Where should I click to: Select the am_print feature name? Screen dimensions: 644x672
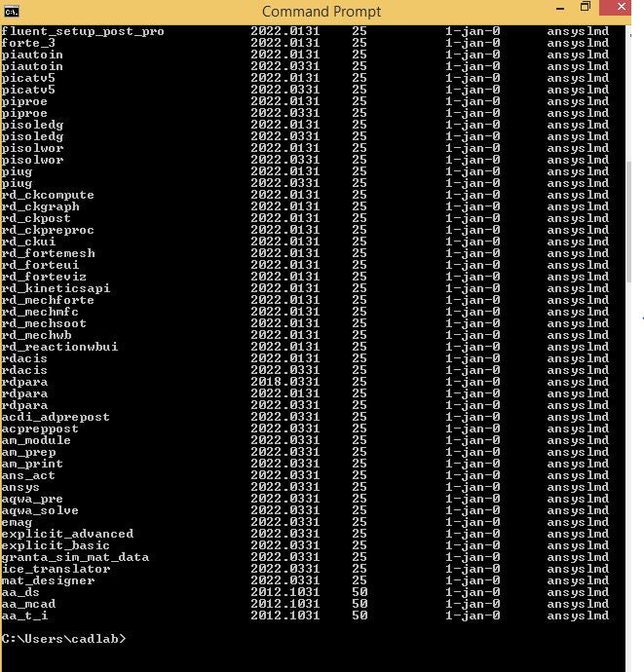[32, 464]
